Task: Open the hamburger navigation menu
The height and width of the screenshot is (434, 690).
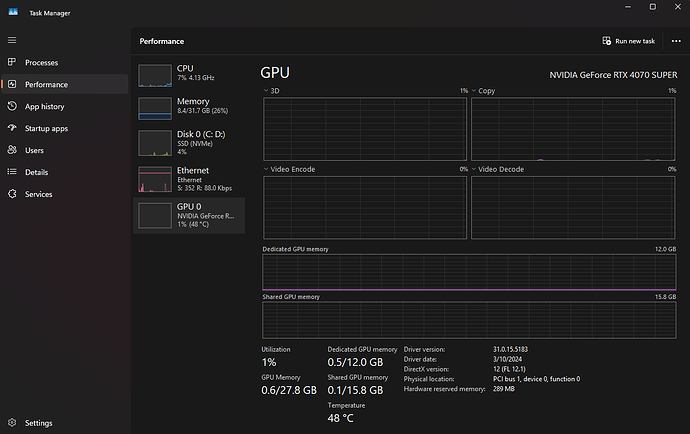Action: point(13,41)
